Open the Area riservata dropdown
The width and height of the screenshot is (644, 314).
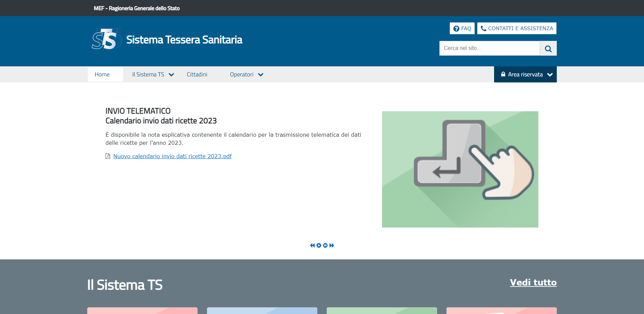pos(525,74)
